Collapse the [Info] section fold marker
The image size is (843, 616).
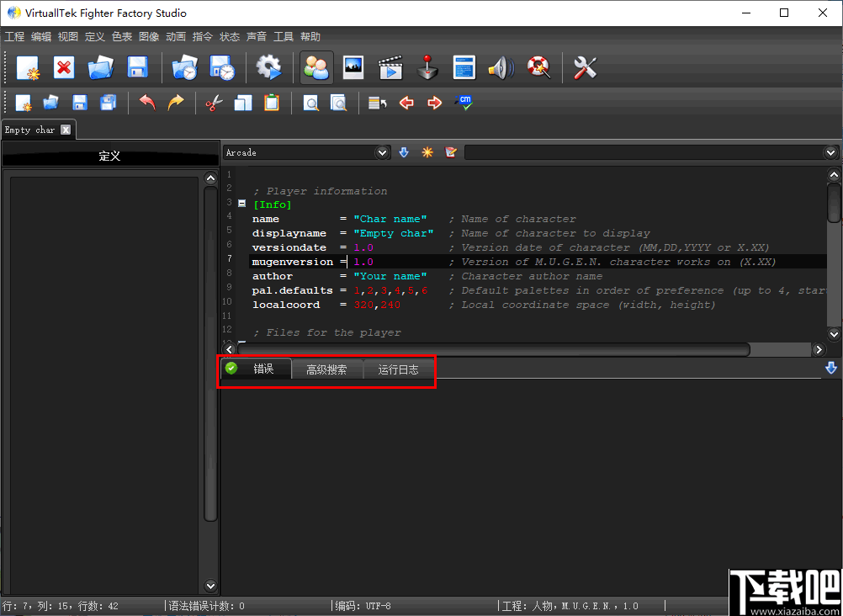pyautogui.click(x=242, y=204)
